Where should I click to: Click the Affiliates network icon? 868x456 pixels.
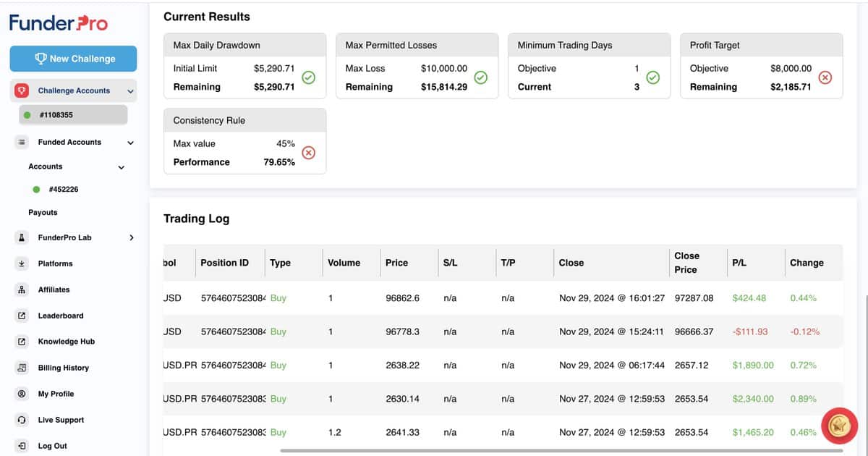pos(22,290)
